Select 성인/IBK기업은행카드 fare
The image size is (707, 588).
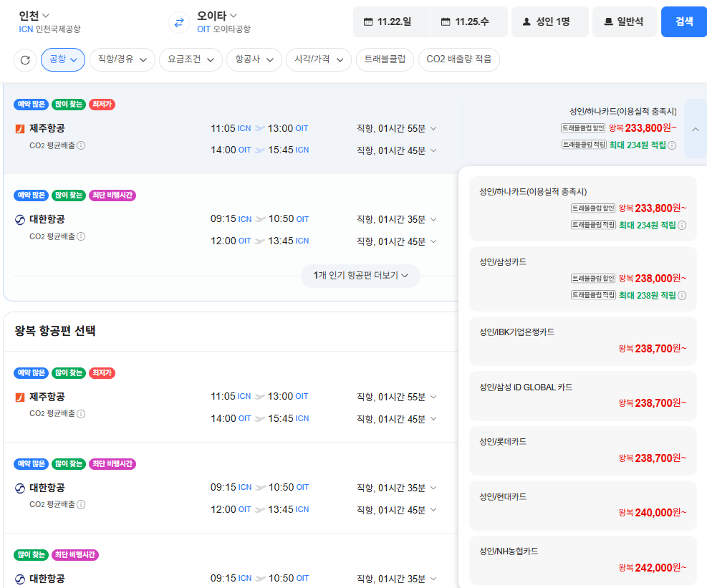click(x=583, y=342)
